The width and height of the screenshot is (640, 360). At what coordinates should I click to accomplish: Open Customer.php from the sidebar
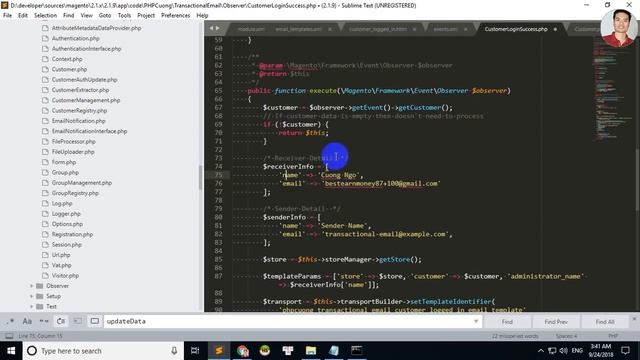click(x=69, y=69)
